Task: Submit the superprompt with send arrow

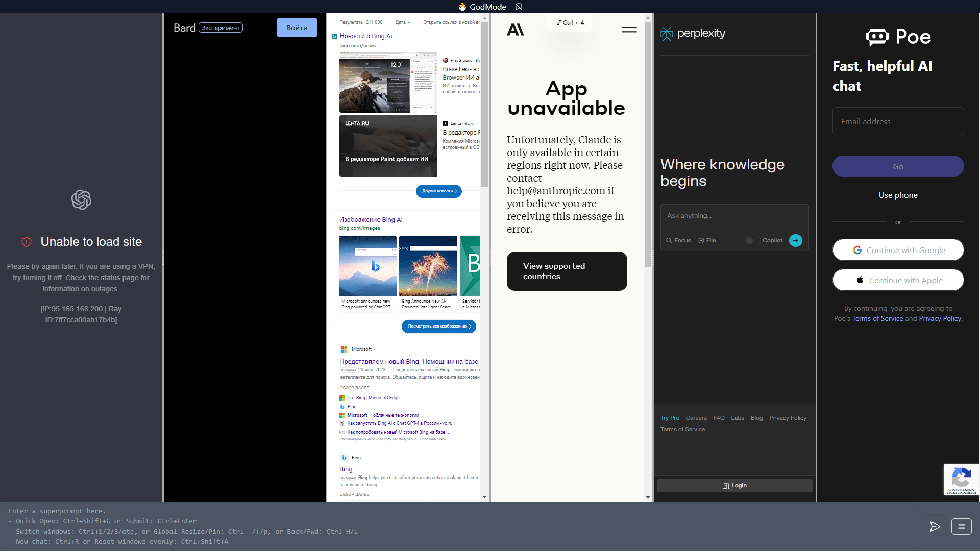Action: pos(935,527)
